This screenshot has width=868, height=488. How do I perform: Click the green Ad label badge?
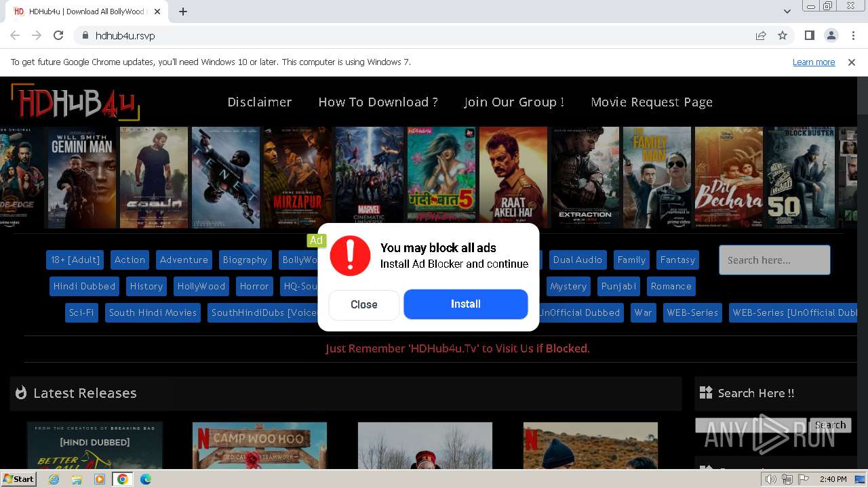[316, 240]
